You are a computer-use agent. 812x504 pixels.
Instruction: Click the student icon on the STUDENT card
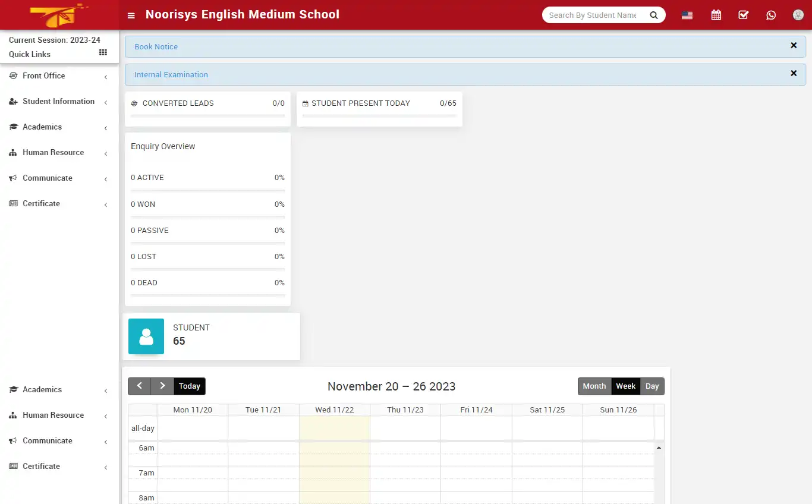point(146,336)
